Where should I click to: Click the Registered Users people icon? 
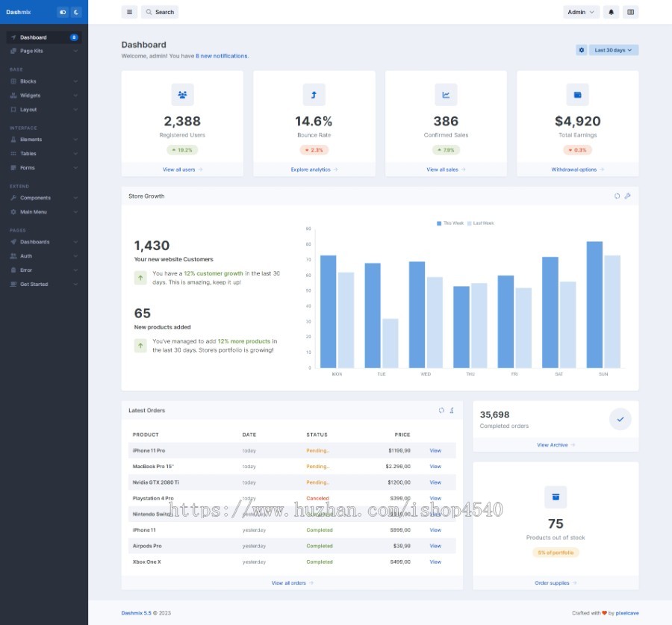click(183, 95)
